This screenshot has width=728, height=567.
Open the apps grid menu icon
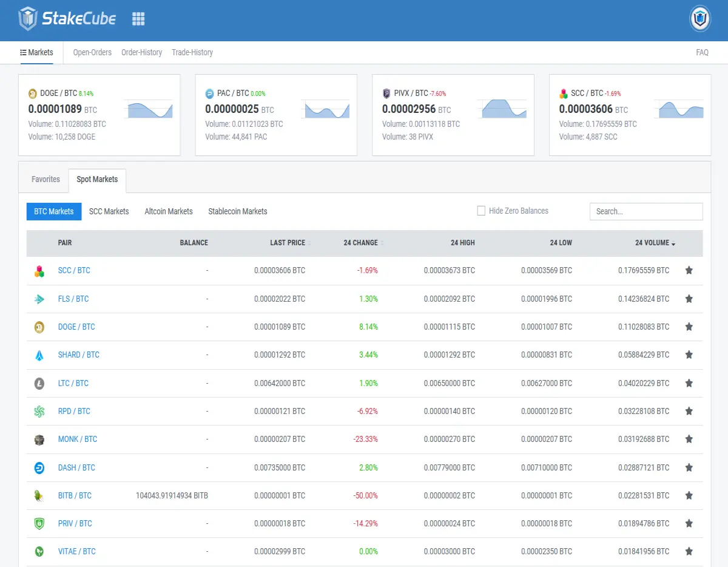tap(138, 19)
